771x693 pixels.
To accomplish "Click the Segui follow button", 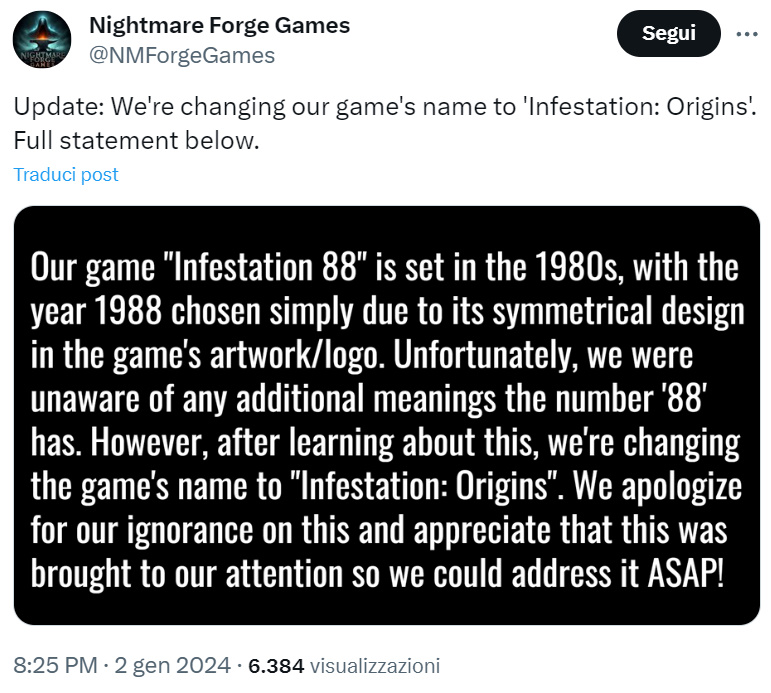I will [668, 33].
